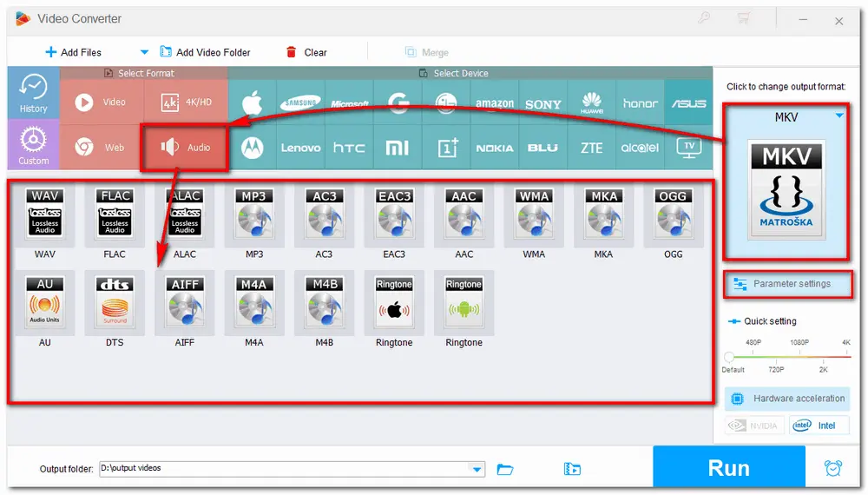Open the Samsung device presets
Screen dimensions: 868x495
(300, 103)
